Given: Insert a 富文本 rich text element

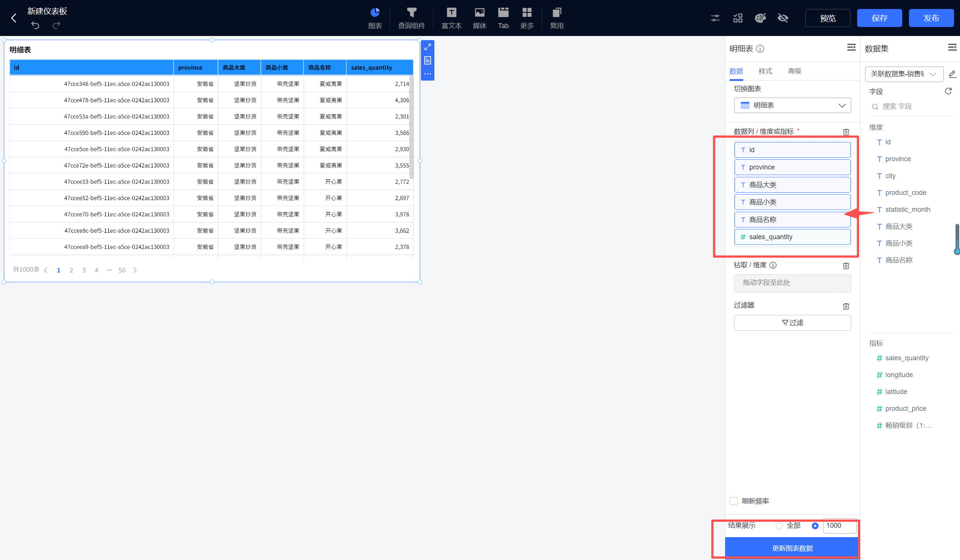Looking at the screenshot, I should pos(451,18).
